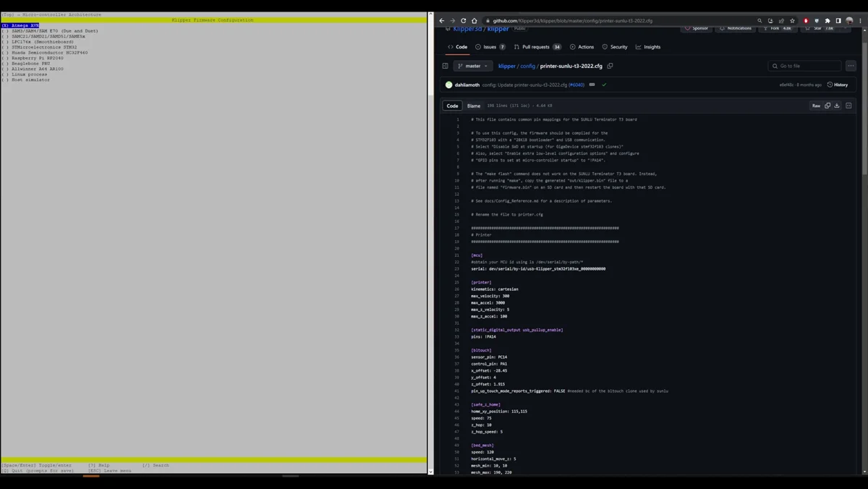Image resolution: width=868 pixels, height=489 pixels.
Task: Open the share page icon in address bar
Action: 781,20
